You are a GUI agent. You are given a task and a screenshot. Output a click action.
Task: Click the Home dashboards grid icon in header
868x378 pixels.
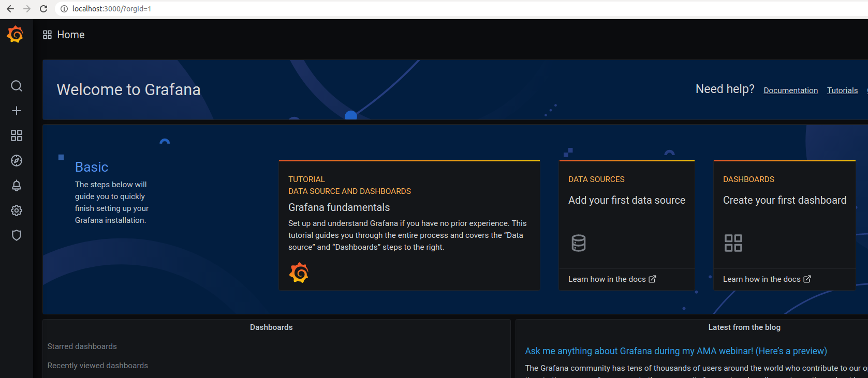click(x=47, y=35)
